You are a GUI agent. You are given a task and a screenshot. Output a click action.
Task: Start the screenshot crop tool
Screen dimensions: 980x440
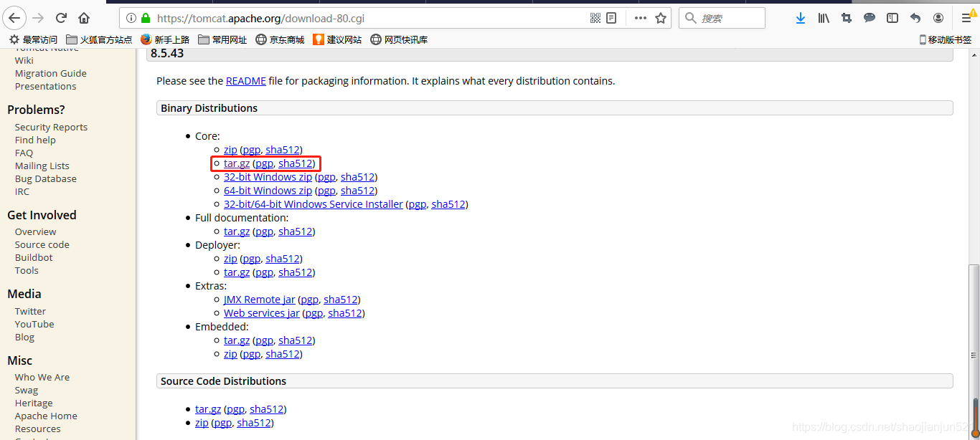pyautogui.click(x=847, y=18)
